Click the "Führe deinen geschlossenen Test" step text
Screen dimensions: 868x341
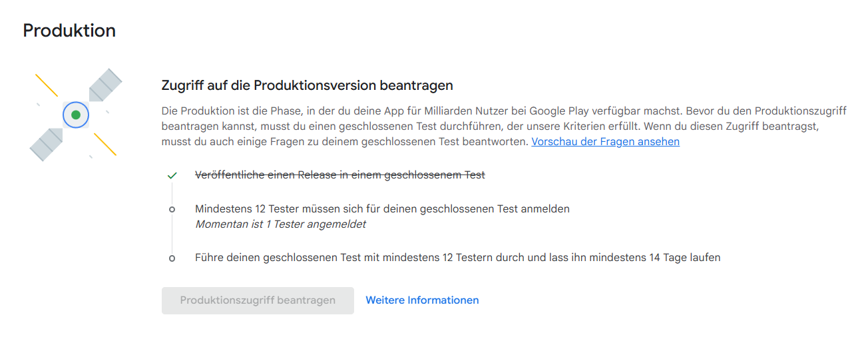click(x=457, y=257)
